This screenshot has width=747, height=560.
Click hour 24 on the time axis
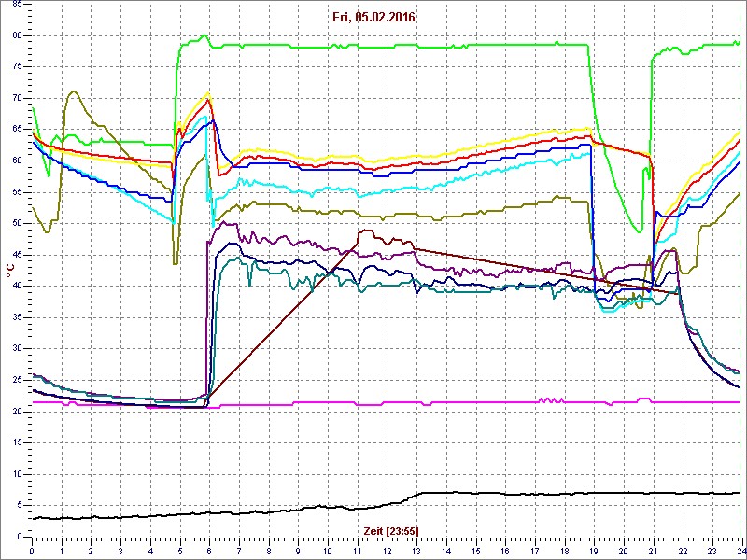(739, 550)
